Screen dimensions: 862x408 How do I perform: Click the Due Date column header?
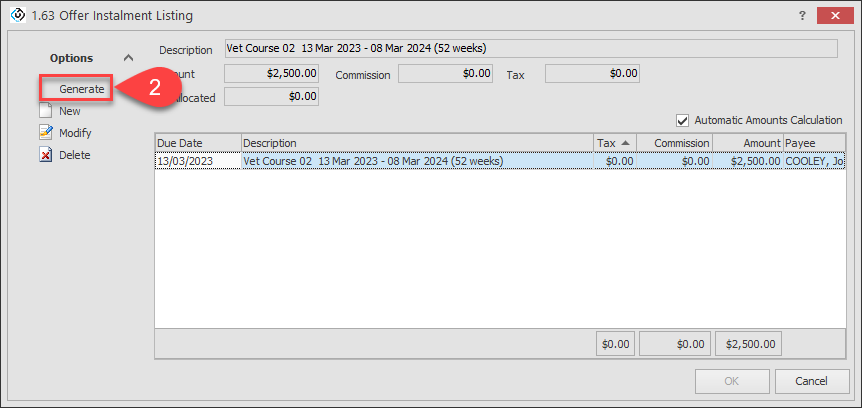pos(197,143)
